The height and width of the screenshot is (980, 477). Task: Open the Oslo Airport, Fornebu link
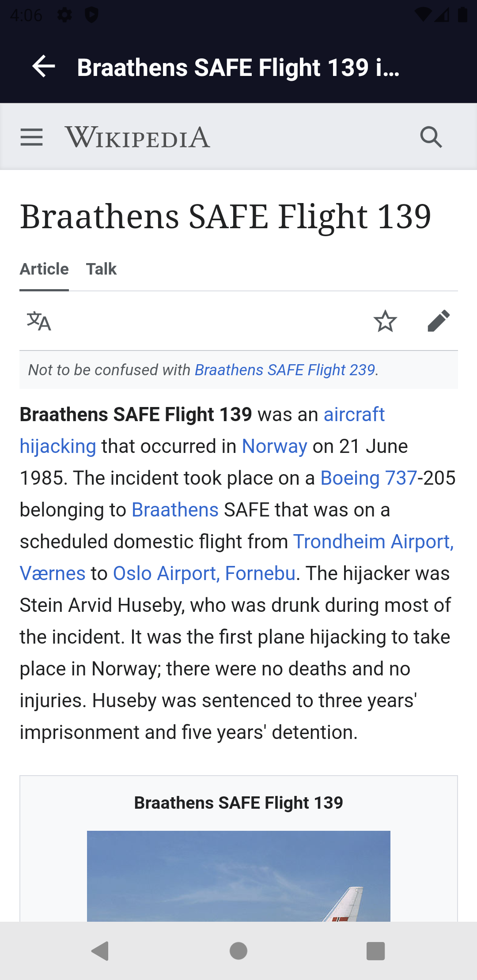pos(204,573)
